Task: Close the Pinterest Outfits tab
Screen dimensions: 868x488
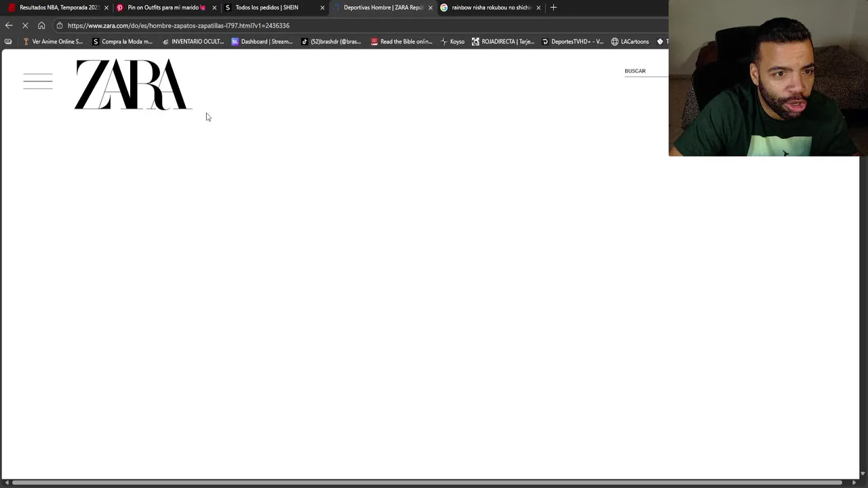Action: 214,7
